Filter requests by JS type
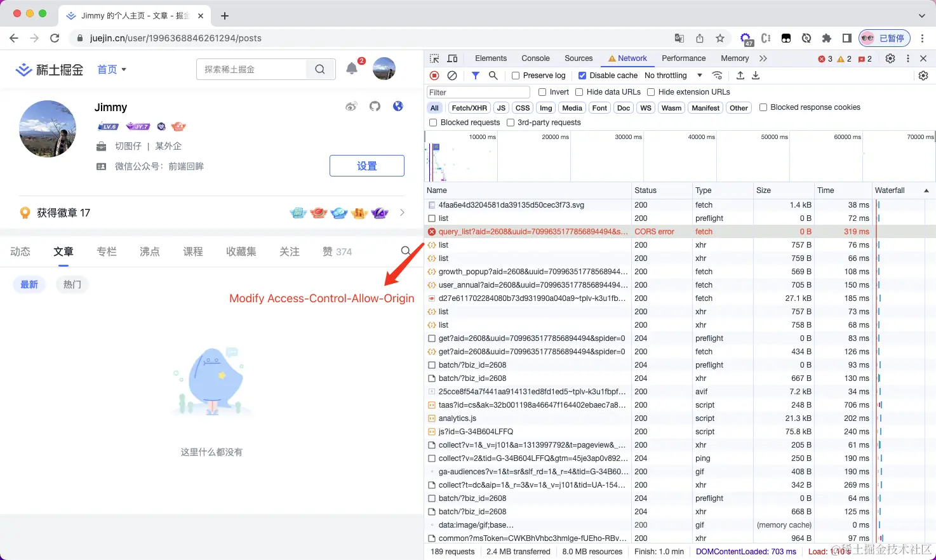Image resolution: width=936 pixels, height=560 pixels. [501, 108]
